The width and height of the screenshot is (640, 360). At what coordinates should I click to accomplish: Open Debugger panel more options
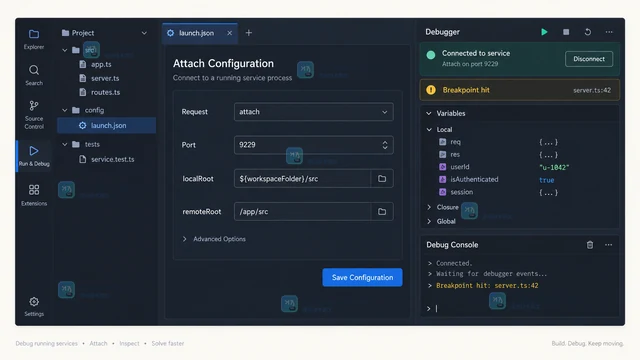point(609,32)
